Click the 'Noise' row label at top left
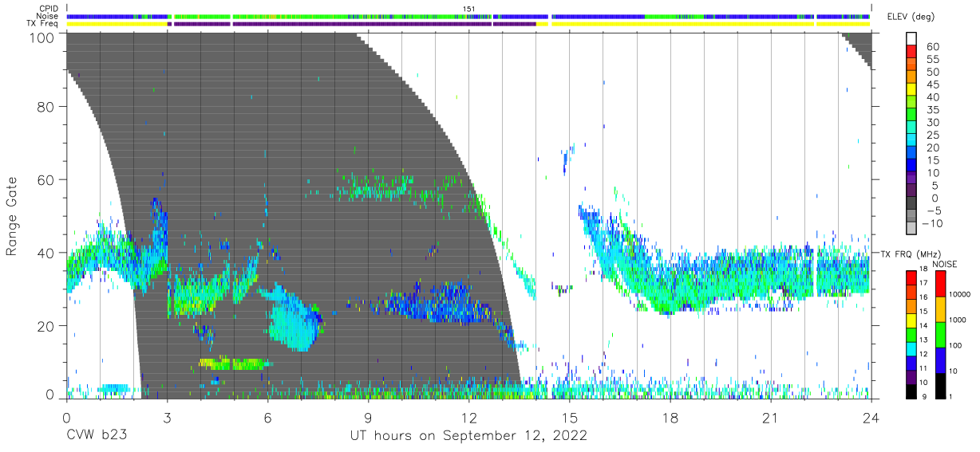This screenshot has height=452, width=980. coord(49,16)
